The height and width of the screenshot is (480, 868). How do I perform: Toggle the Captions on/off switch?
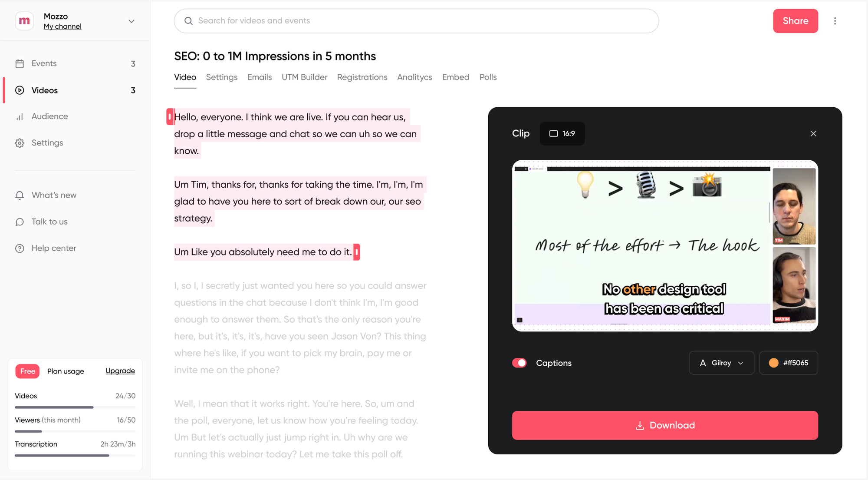(519, 362)
